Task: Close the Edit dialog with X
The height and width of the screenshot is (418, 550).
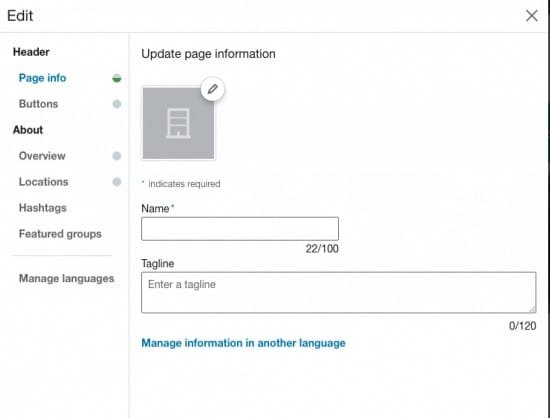Action: point(532,15)
